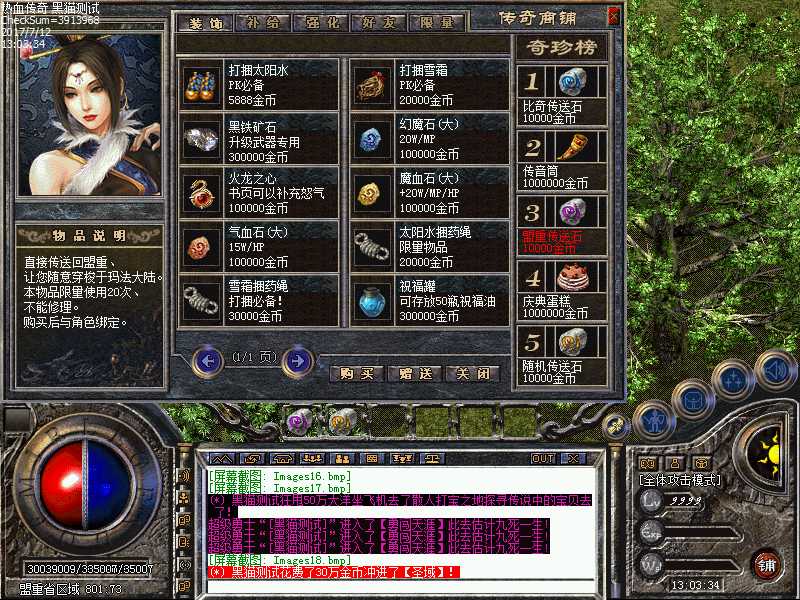Click the mountain-shaped icon in chat toolbar

pos(223,459)
